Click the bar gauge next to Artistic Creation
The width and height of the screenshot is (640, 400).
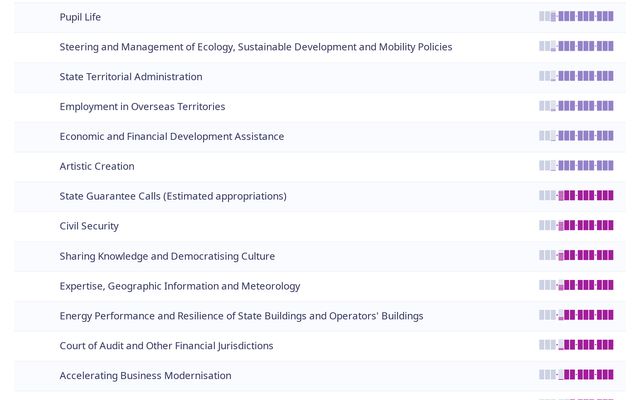(576, 166)
